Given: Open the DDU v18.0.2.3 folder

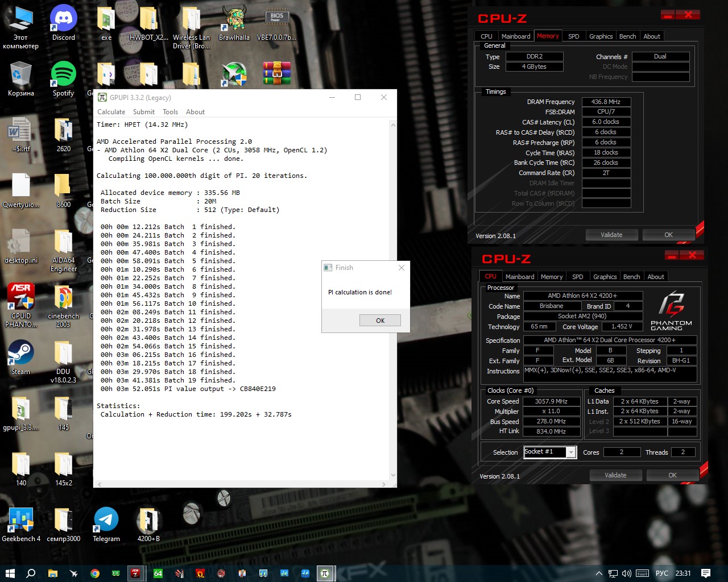Looking at the screenshot, I should (64, 361).
